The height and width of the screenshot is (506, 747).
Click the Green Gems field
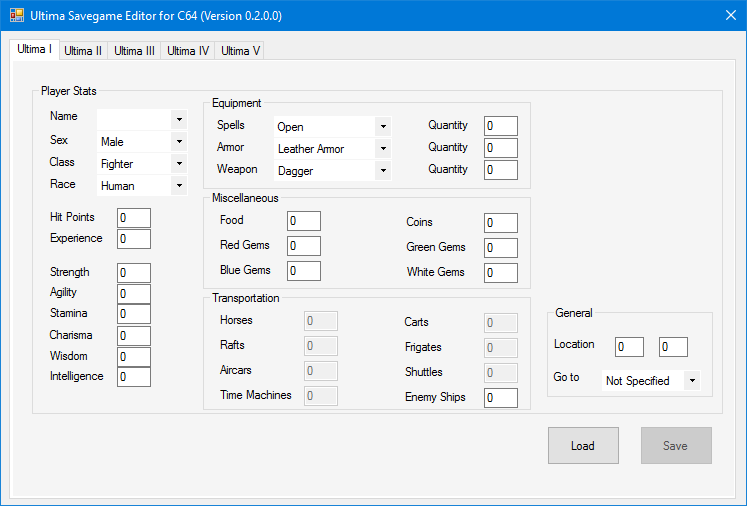click(x=501, y=248)
